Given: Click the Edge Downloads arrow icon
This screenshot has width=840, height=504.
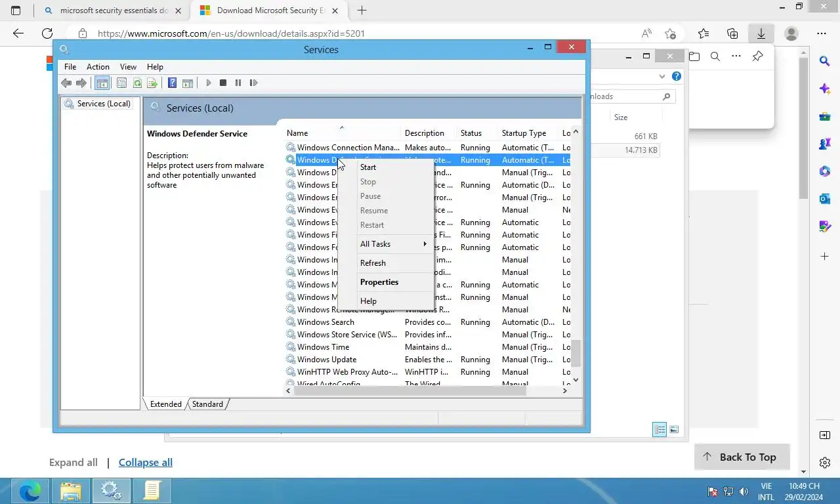Looking at the screenshot, I should tap(761, 33).
